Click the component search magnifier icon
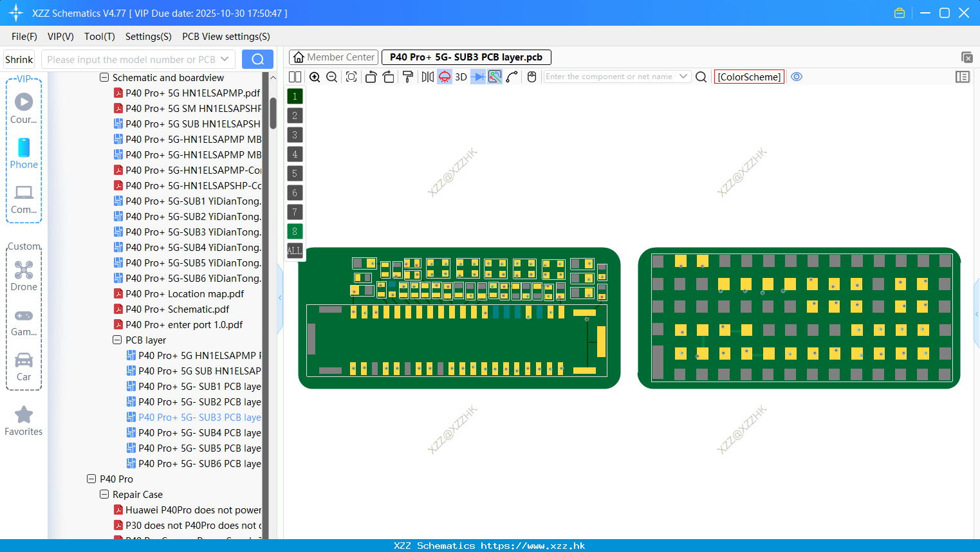980x552 pixels. coord(701,77)
